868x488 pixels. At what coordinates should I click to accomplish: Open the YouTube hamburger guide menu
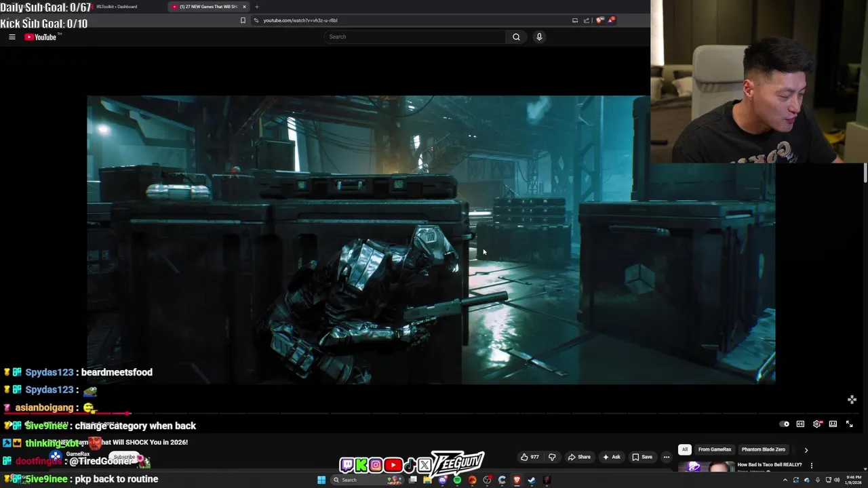click(12, 37)
